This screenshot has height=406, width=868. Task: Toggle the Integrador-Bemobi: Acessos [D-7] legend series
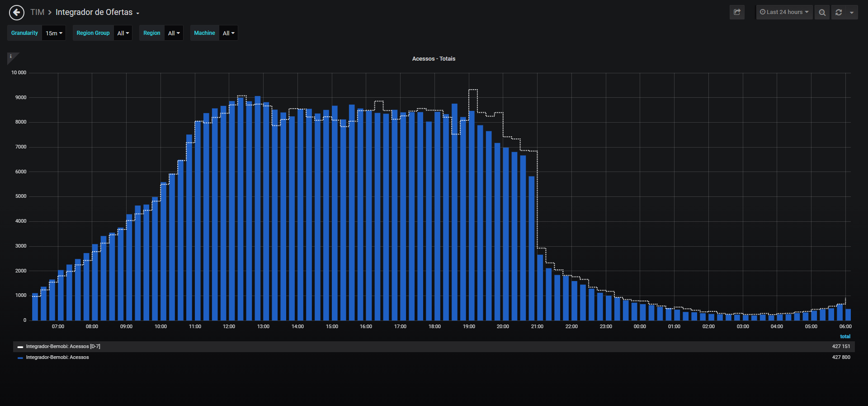point(63,347)
